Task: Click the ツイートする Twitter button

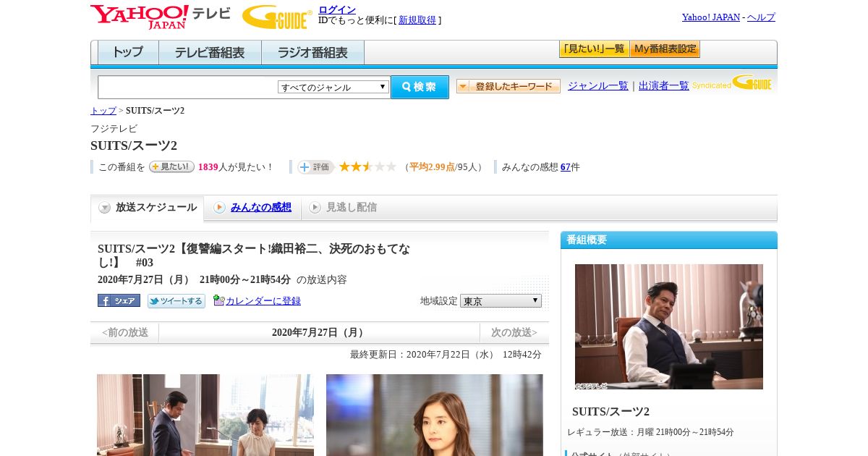Action: (176, 300)
